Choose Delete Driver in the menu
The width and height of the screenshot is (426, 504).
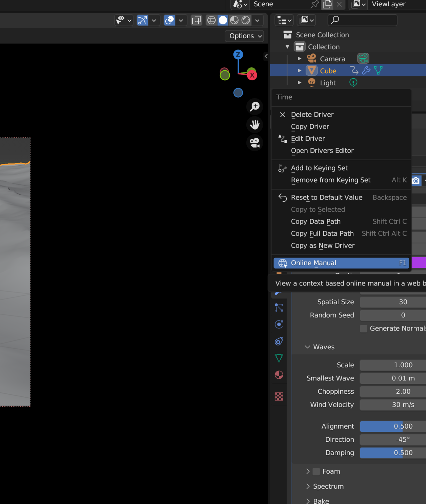point(312,115)
